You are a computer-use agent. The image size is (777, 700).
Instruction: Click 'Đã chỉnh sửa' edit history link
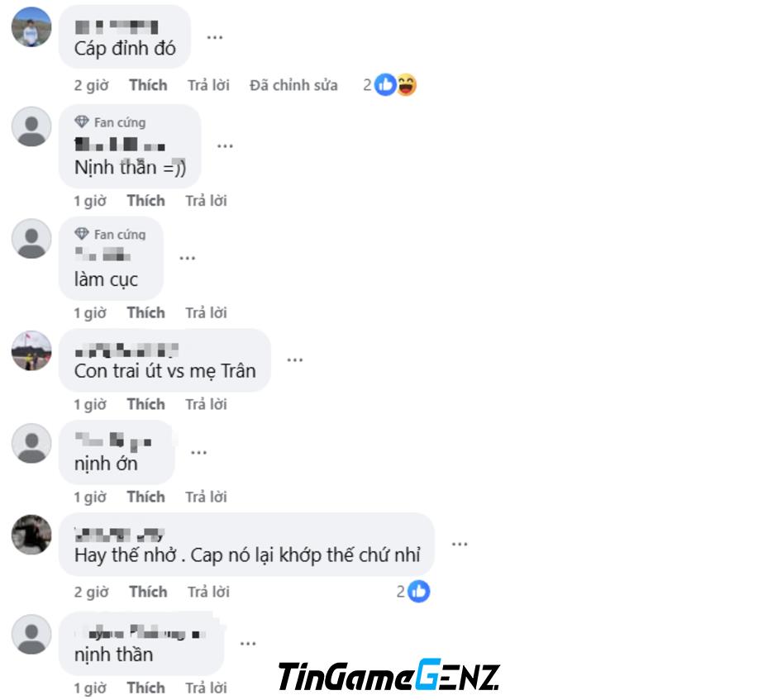pos(293,85)
